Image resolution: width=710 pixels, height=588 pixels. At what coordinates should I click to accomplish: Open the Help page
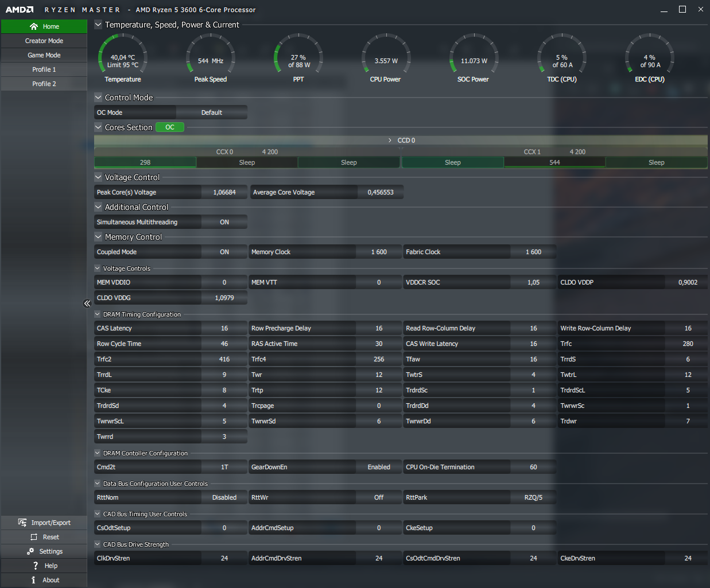click(44, 566)
